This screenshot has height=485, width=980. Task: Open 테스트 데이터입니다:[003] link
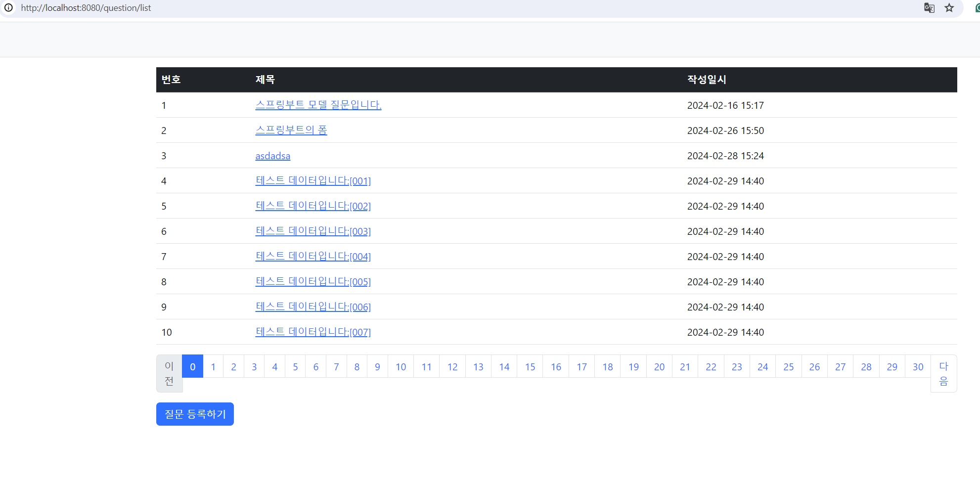pyautogui.click(x=313, y=231)
